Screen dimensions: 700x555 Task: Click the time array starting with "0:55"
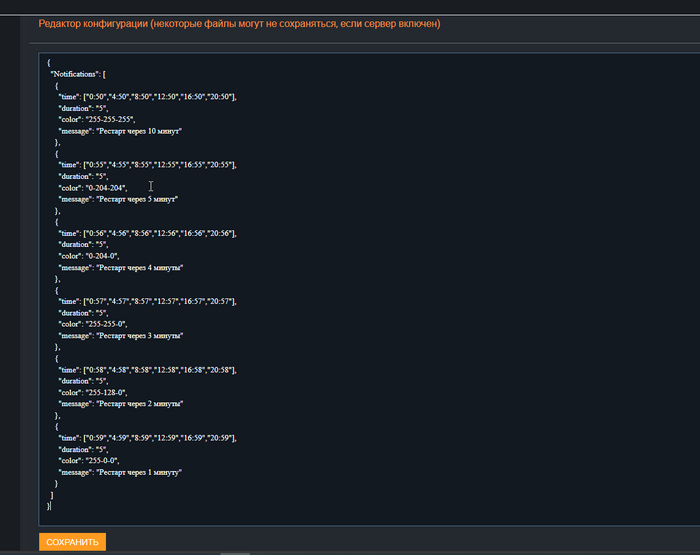pos(158,165)
